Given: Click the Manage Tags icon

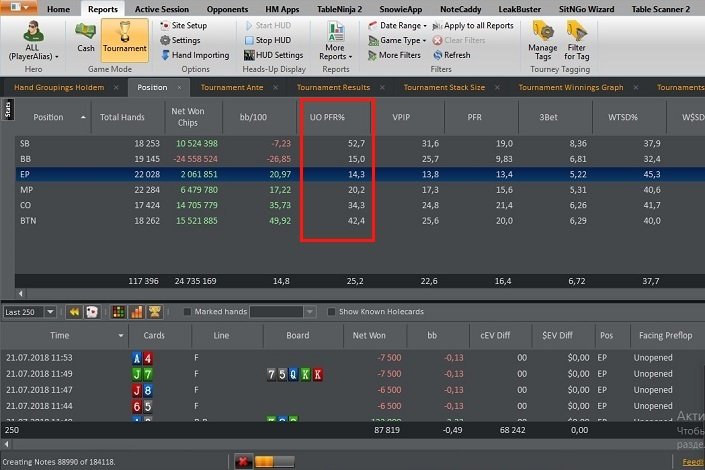Looking at the screenshot, I should pyautogui.click(x=543, y=40).
